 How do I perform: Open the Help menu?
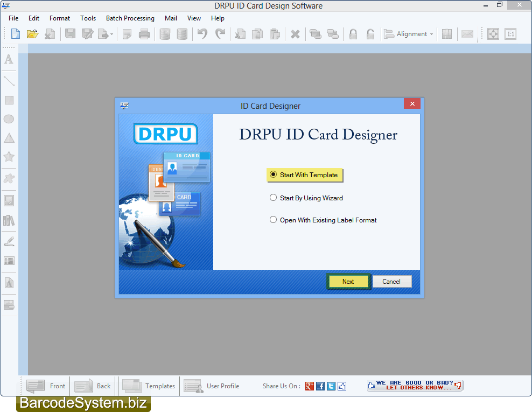[218, 18]
